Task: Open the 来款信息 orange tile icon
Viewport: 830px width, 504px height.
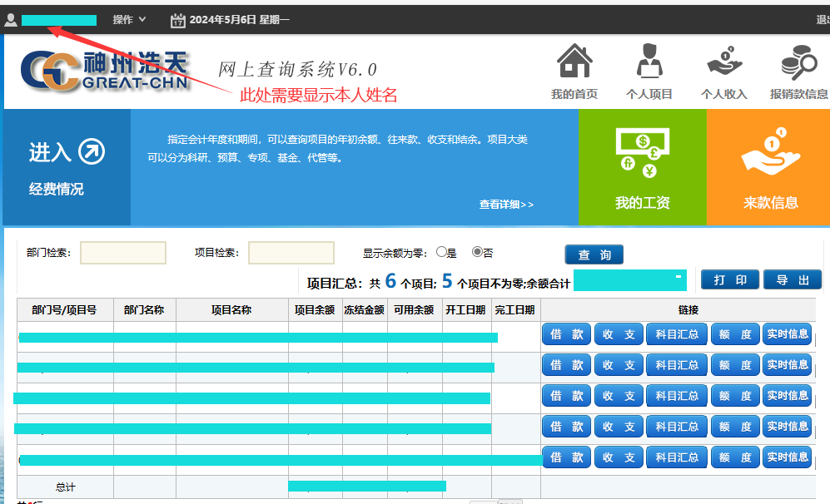Action: click(x=771, y=153)
